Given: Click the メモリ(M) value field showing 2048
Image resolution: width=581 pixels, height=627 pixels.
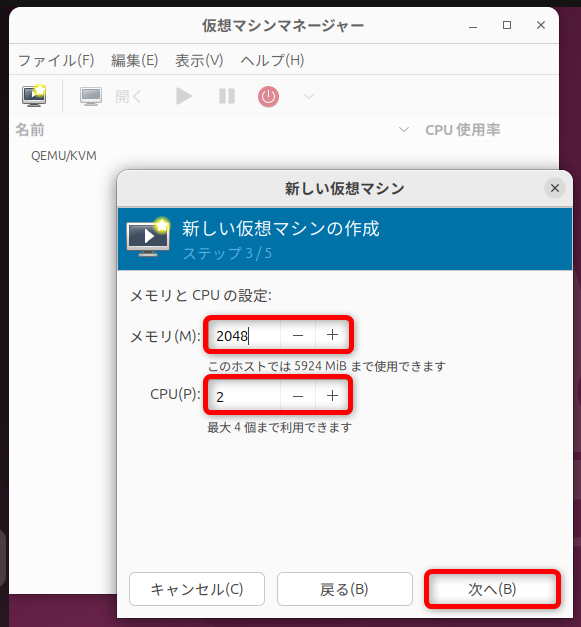Looking at the screenshot, I should (244, 335).
